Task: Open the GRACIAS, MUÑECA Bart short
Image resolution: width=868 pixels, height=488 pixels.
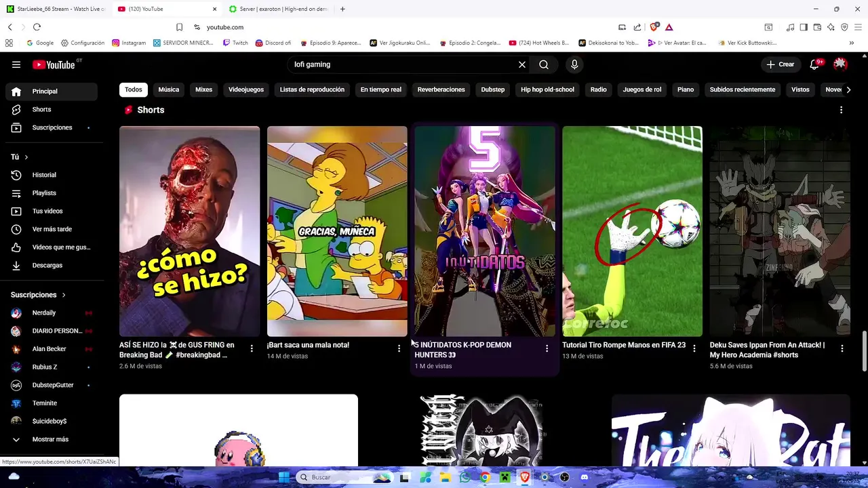Action: [x=337, y=231]
